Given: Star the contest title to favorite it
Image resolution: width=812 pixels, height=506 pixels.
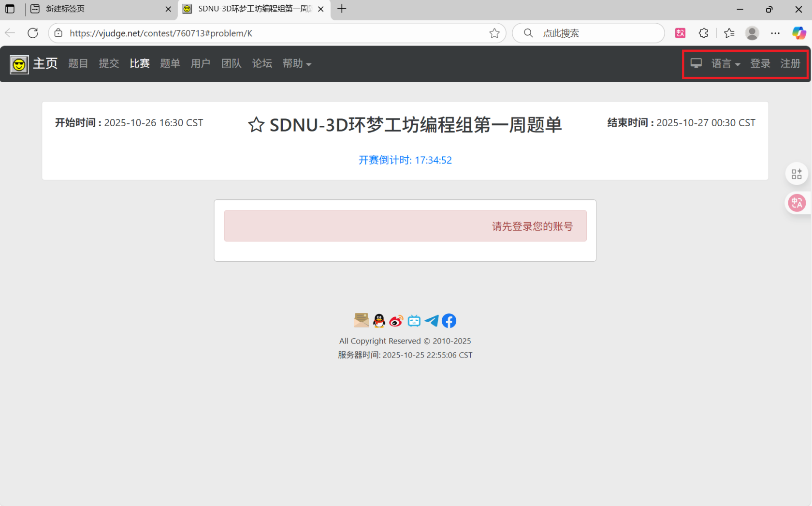Looking at the screenshot, I should pyautogui.click(x=256, y=125).
